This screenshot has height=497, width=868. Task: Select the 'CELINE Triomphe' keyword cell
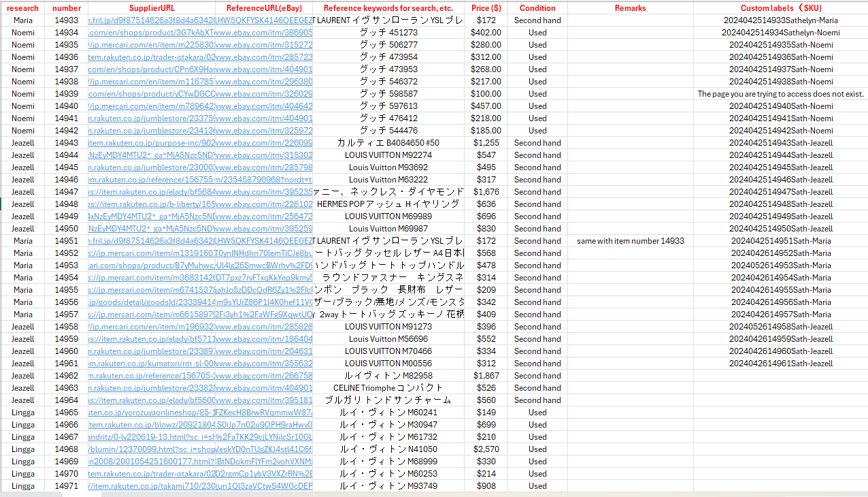click(x=388, y=388)
